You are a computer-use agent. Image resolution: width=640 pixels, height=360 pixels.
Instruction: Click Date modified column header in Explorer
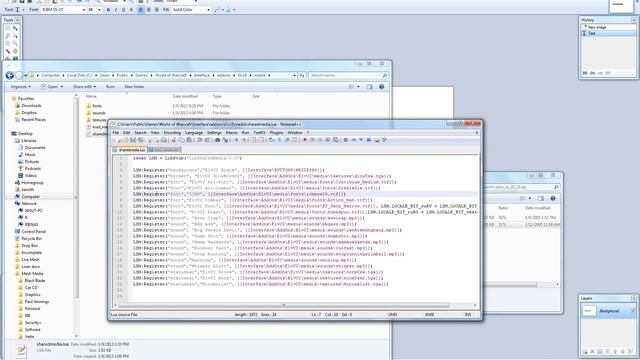185,96
